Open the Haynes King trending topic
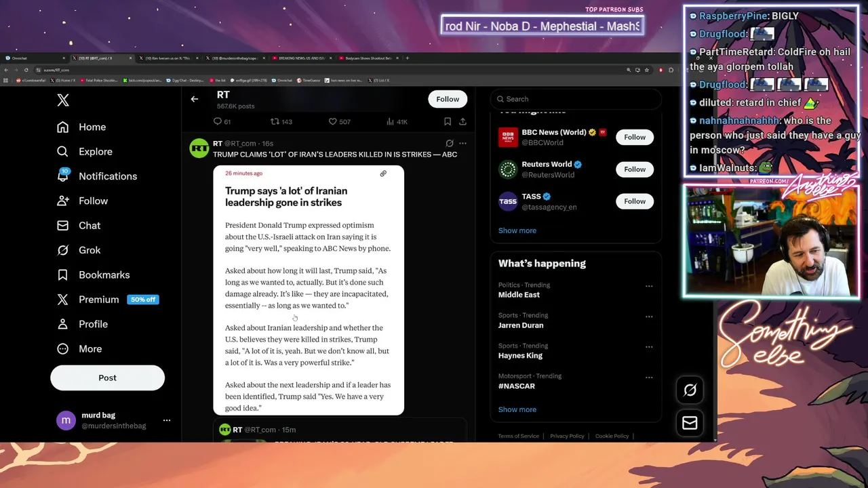Viewport: 868px width, 488px height. tap(576, 351)
